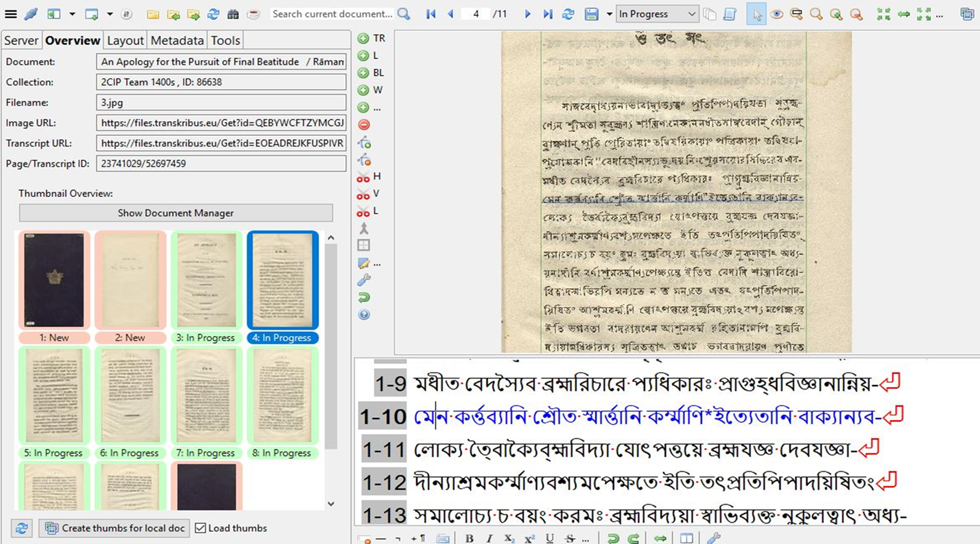
Task: Add a text region with TR
Action: tap(371, 38)
